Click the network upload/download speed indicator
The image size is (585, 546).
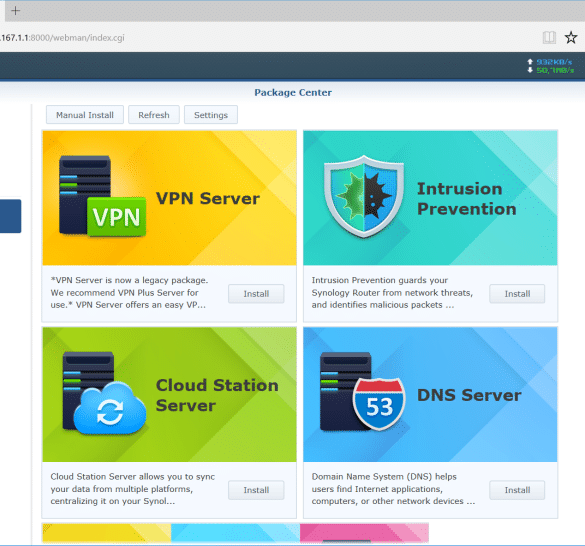[550, 66]
